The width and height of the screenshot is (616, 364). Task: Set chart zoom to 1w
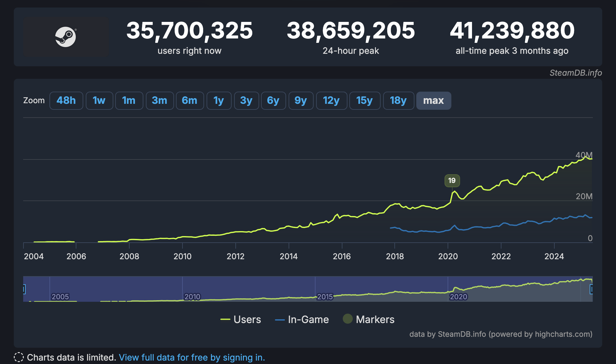point(99,101)
